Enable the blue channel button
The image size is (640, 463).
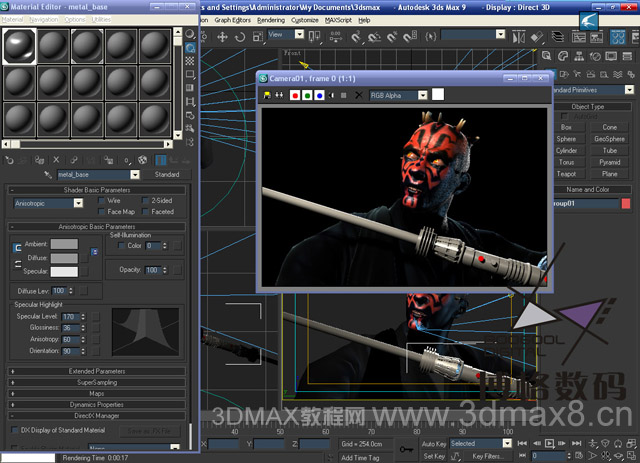(x=318, y=95)
